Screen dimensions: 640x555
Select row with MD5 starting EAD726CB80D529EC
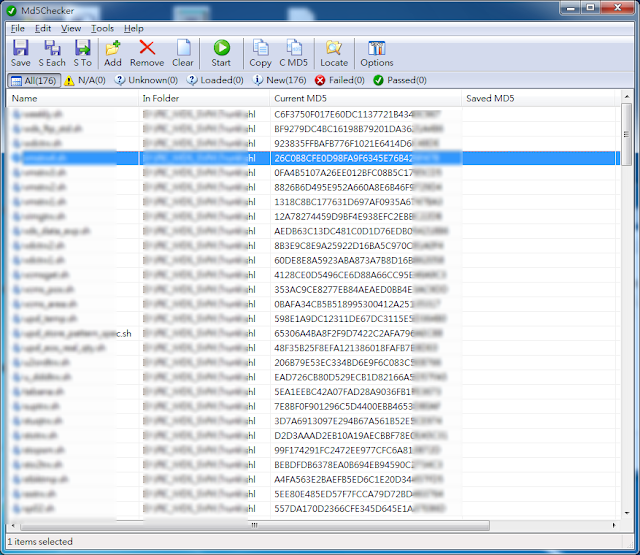tap(313, 377)
